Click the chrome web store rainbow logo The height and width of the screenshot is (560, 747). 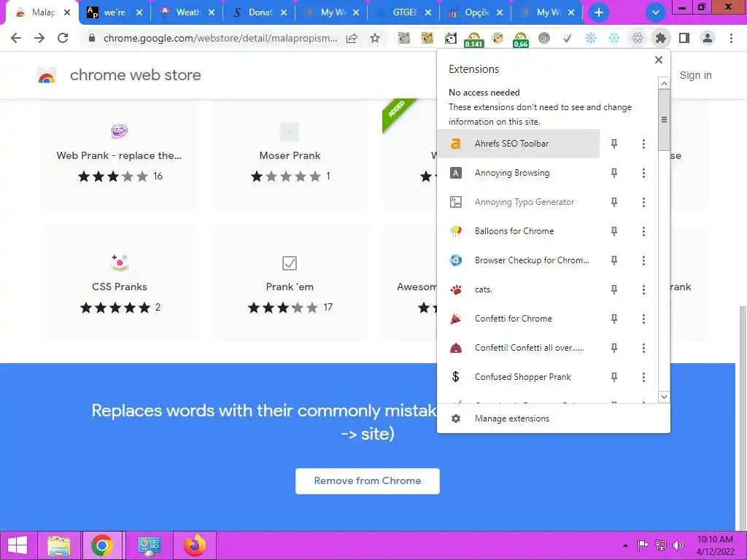coord(47,75)
